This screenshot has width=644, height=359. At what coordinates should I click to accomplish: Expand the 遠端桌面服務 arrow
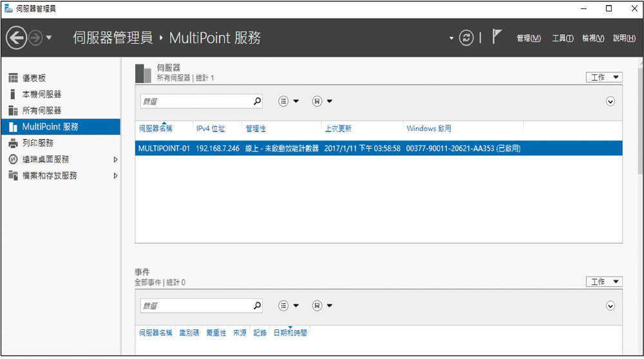(x=115, y=159)
